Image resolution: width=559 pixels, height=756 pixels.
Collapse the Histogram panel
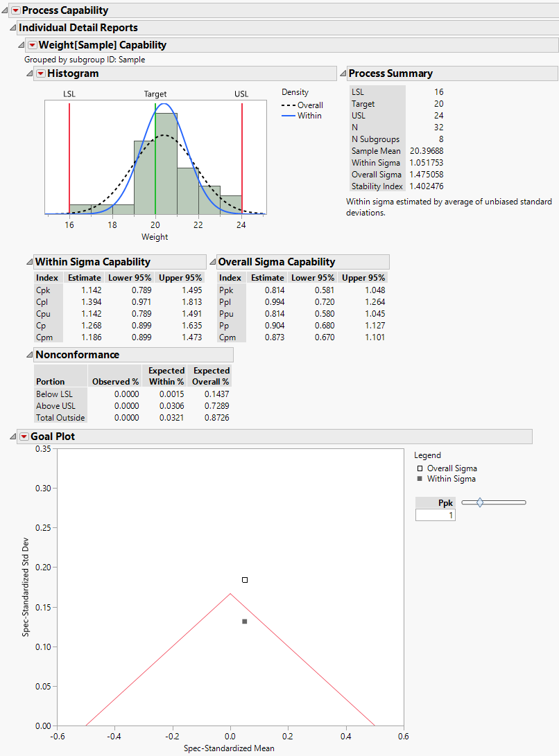coord(29,73)
